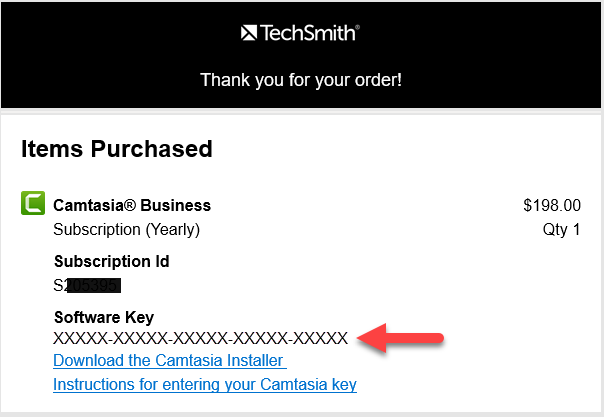This screenshot has height=417, width=604.
Task: Click the $198.00 price amount
Action: pos(551,205)
